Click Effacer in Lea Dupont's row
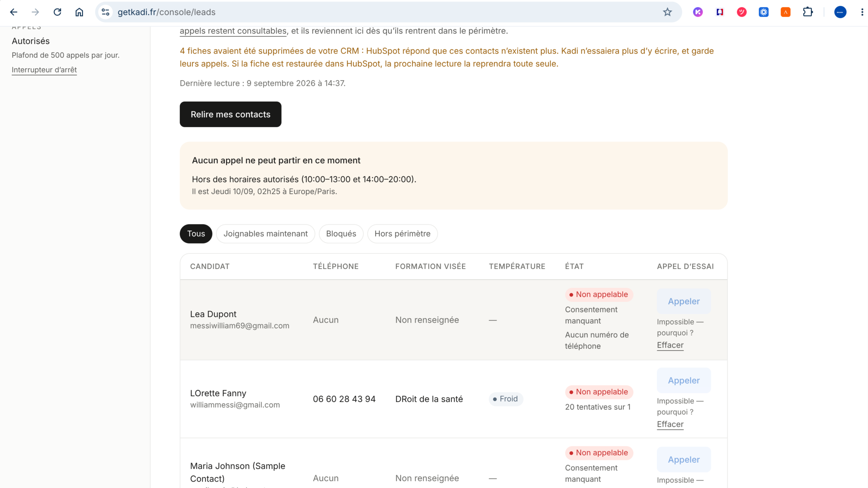Image resolution: width=868 pixels, height=488 pixels. pyautogui.click(x=670, y=345)
